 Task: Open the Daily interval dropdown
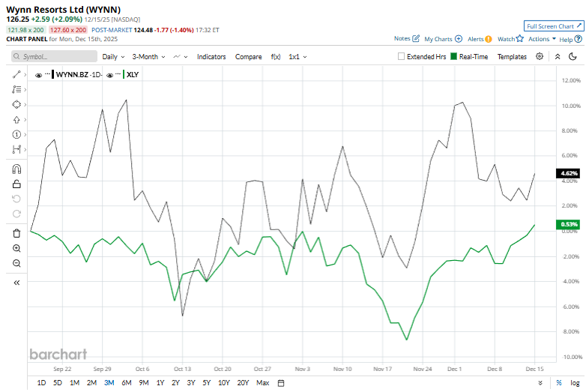pyautogui.click(x=113, y=57)
